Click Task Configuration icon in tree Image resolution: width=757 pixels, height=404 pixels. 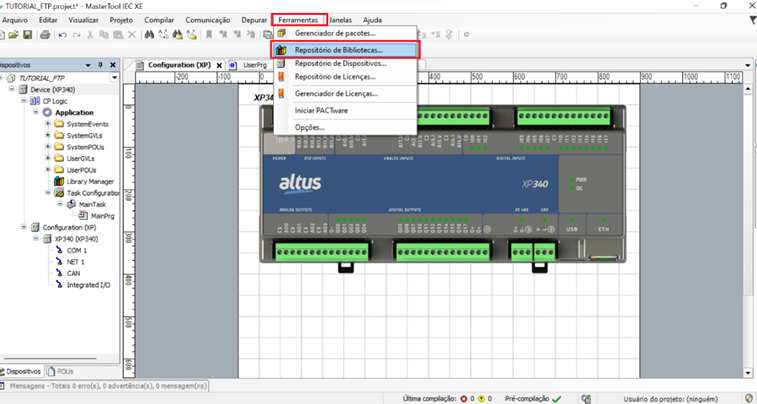(59, 193)
